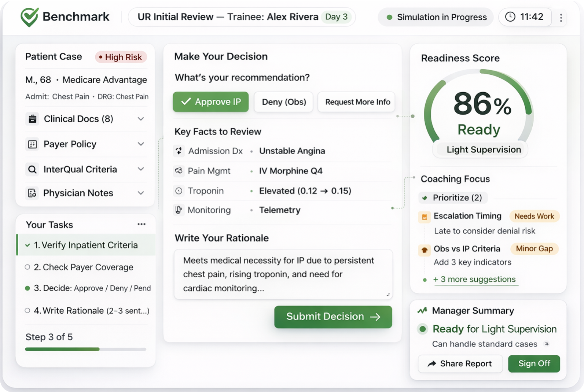
Task: Click the Payer Policy document icon
Action: pyautogui.click(x=33, y=144)
